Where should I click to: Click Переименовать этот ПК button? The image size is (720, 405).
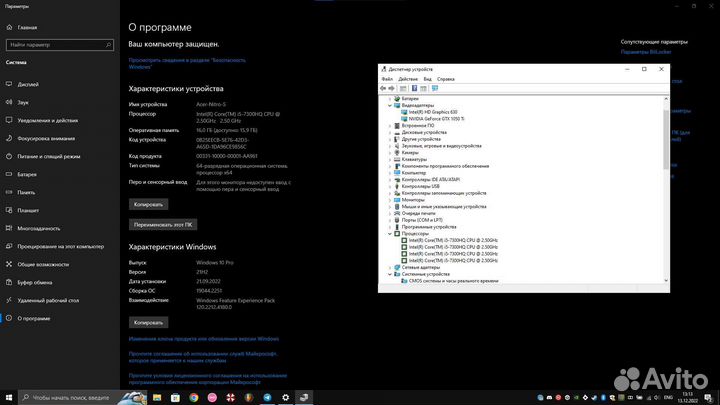163,225
